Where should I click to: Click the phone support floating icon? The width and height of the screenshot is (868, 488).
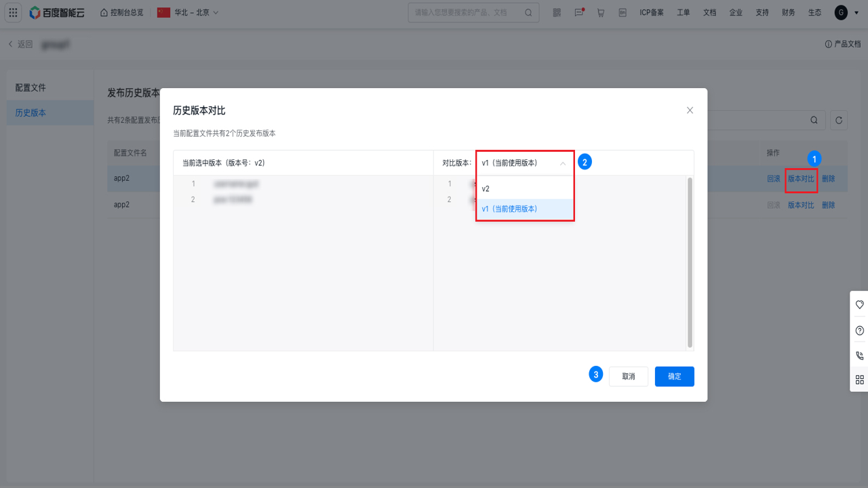point(859,355)
